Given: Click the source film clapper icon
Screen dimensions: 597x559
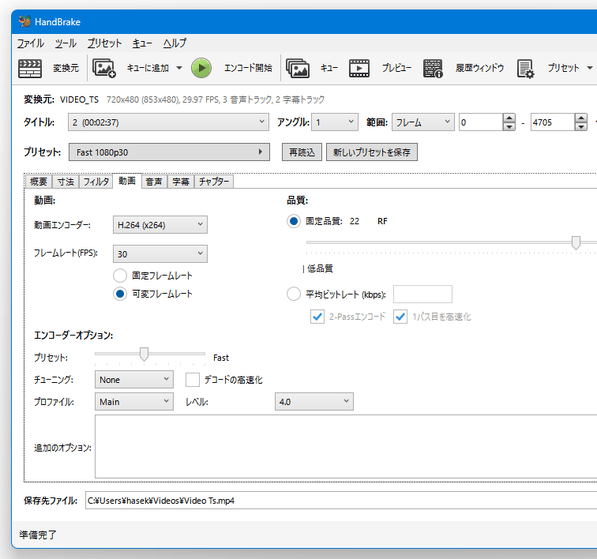Looking at the screenshot, I should (30, 69).
